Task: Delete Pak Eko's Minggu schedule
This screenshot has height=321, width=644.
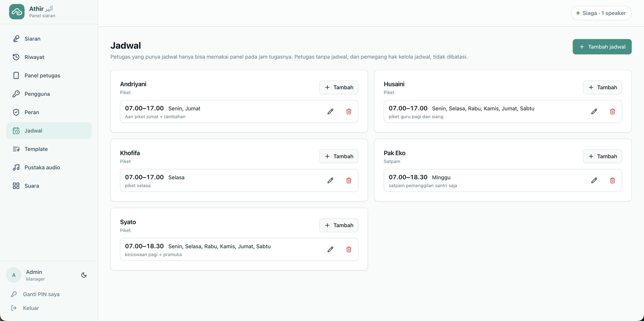Action: [613, 180]
